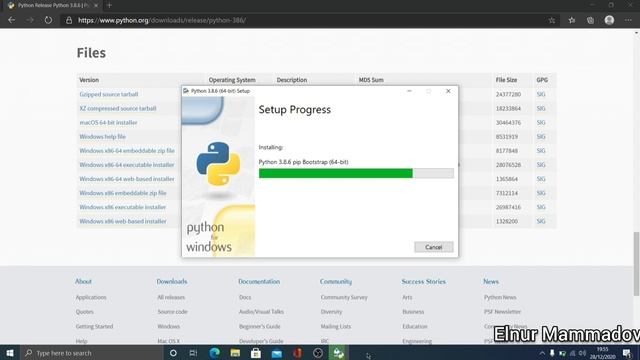640x360 pixels.
Task: Open the Downloads footer heading
Action: (x=172, y=281)
